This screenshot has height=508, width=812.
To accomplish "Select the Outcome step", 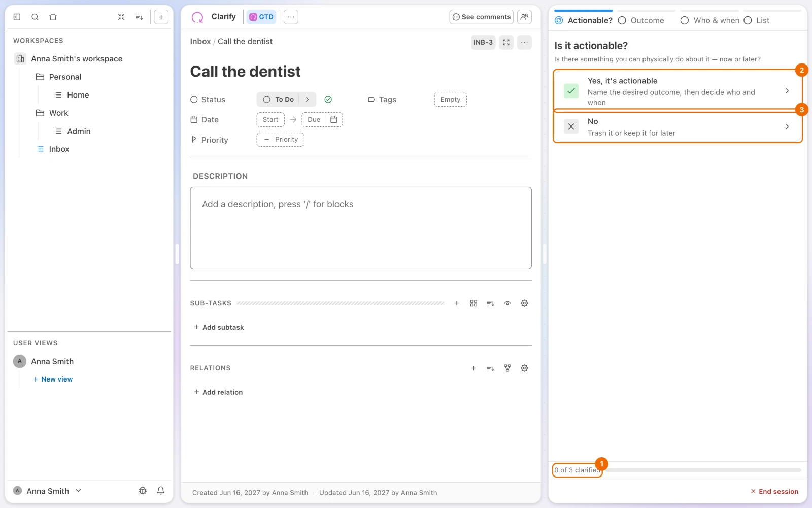I will pyautogui.click(x=641, y=20).
